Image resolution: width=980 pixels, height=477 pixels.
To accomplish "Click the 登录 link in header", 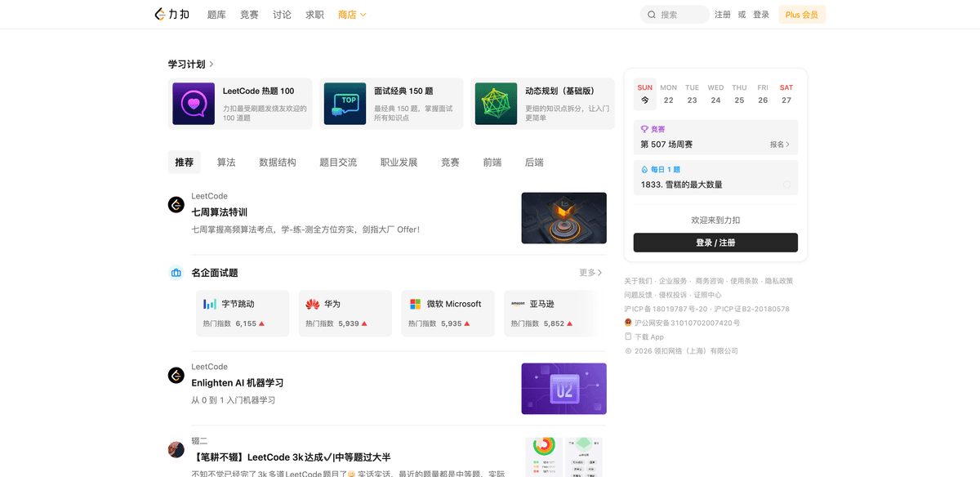I will (x=761, y=15).
